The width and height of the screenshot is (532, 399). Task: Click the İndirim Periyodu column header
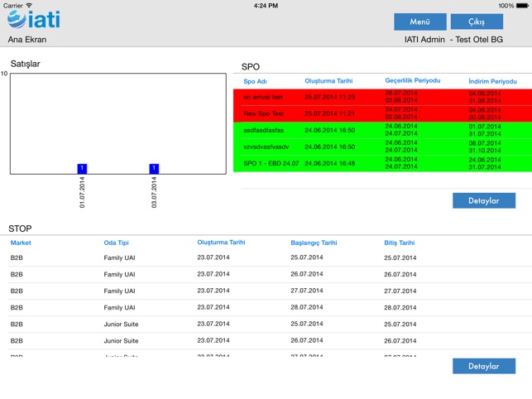tap(492, 81)
